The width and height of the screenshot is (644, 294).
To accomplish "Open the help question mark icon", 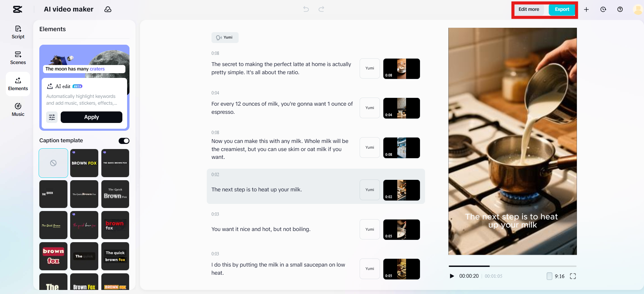I will (x=620, y=9).
